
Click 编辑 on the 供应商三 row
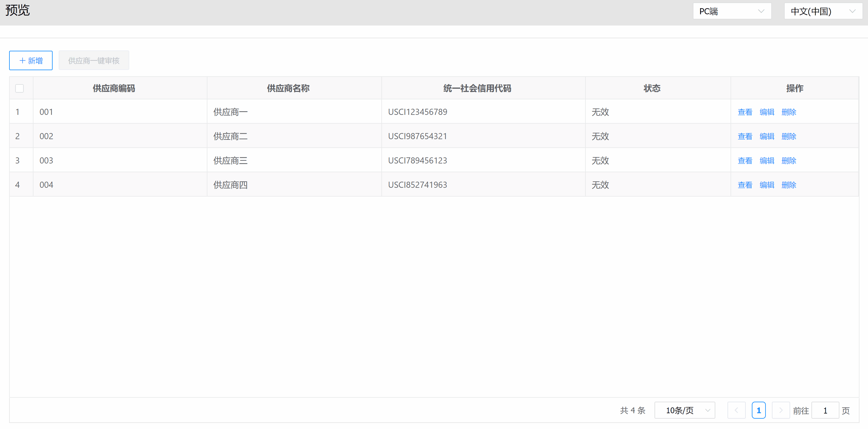pyautogui.click(x=767, y=161)
